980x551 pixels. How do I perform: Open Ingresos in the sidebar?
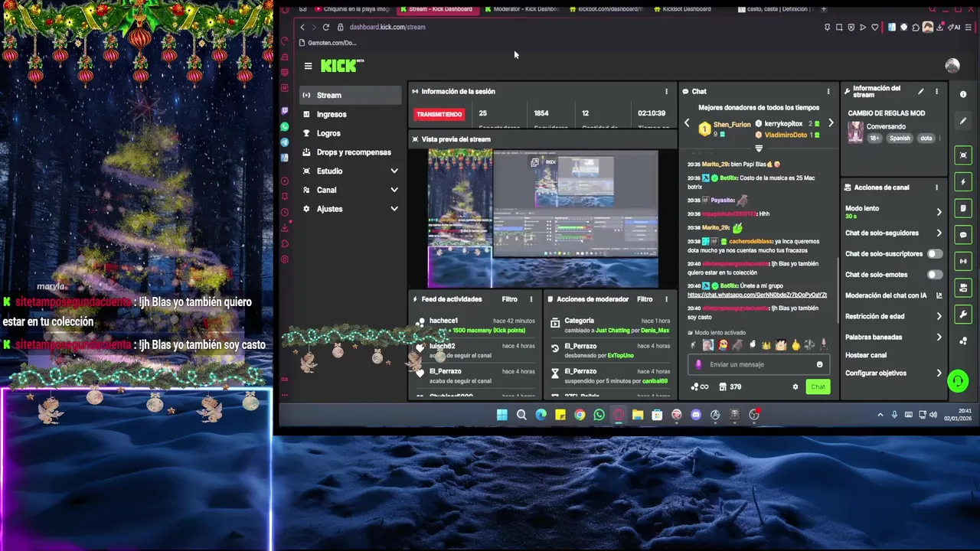click(350, 114)
